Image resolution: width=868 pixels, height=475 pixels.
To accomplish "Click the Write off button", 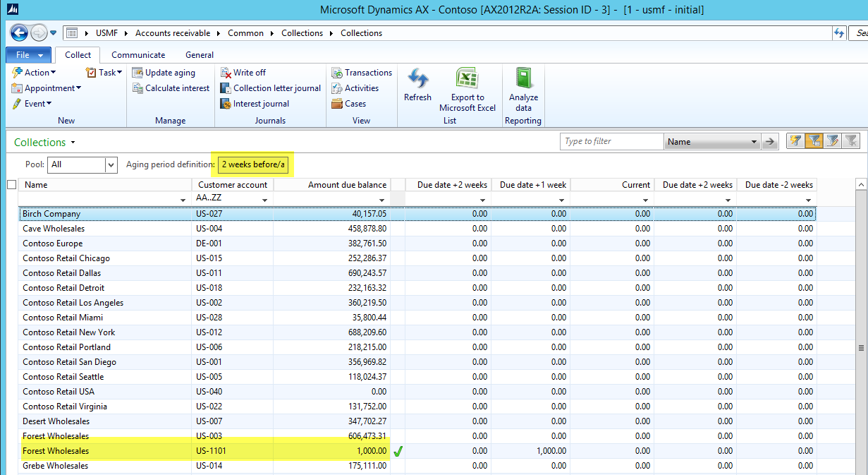I will [249, 73].
